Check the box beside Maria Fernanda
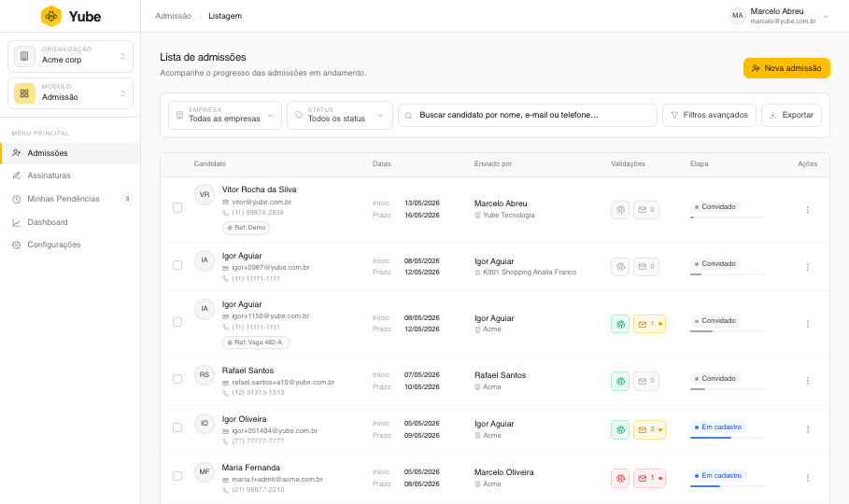The width and height of the screenshot is (849, 504). [x=177, y=476]
